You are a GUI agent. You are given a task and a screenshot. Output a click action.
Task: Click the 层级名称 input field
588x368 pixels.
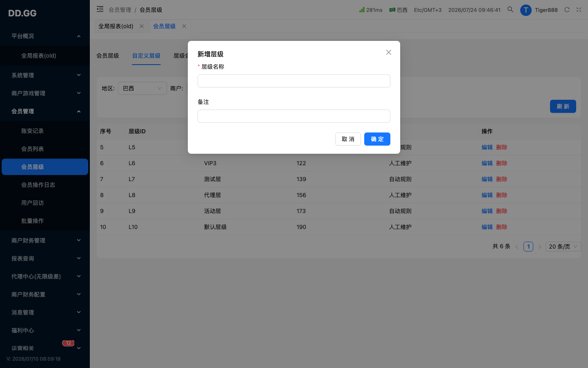tap(294, 81)
